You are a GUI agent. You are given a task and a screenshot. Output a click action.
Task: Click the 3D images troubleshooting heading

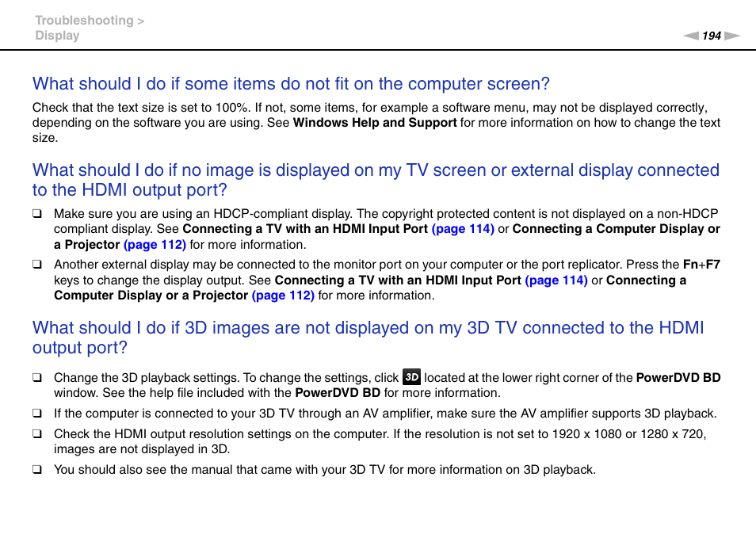point(368,338)
